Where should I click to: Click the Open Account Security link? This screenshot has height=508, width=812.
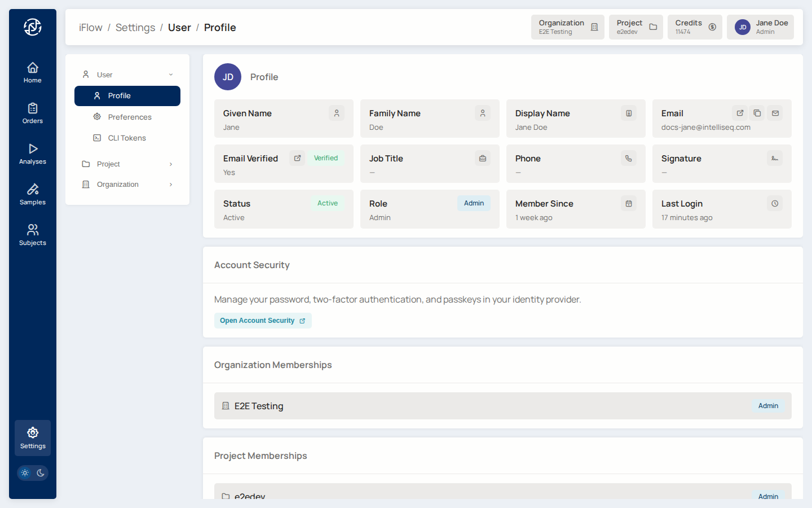click(262, 321)
